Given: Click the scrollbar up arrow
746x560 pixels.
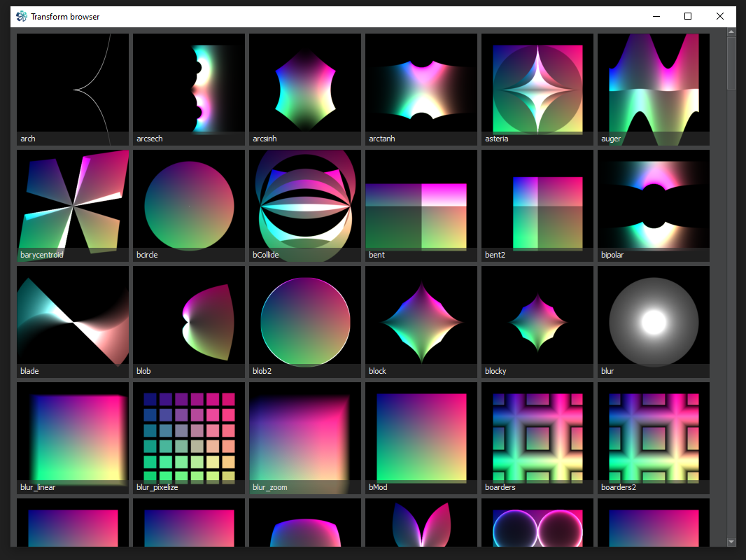Looking at the screenshot, I should 731,32.
